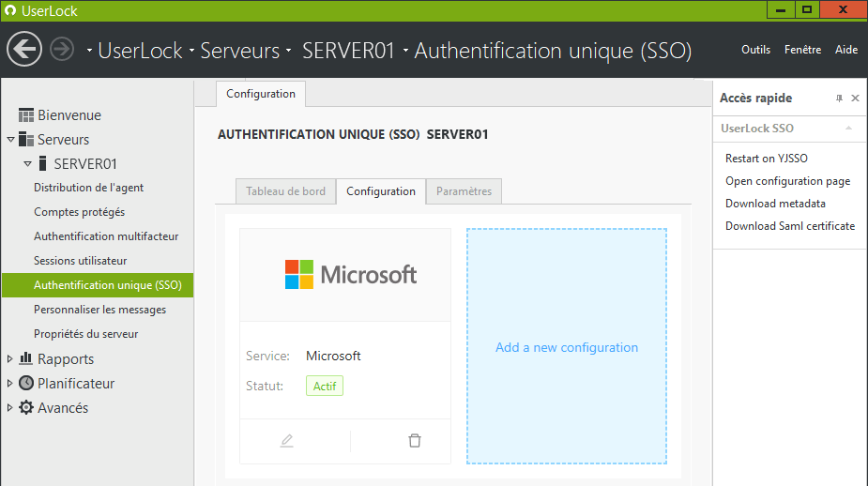The image size is (868, 486).
Task: Switch to Paramètres tab
Action: (x=464, y=191)
